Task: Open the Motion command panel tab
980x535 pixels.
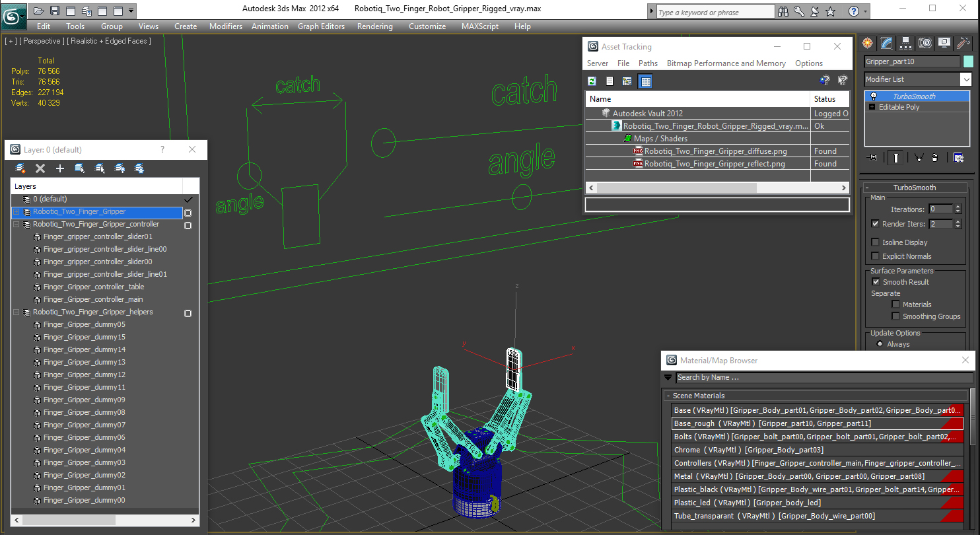Action: [925, 43]
